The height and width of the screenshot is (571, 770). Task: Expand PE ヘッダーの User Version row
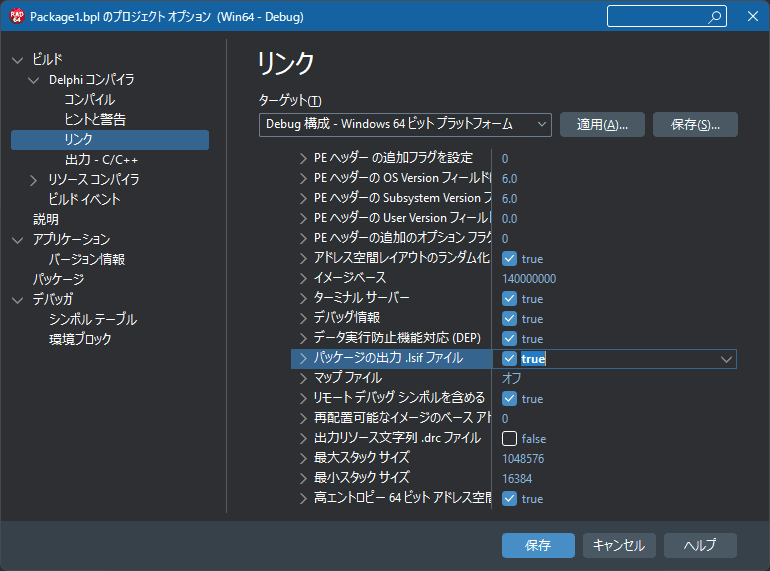pyautogui.click(x=303, y=218)
